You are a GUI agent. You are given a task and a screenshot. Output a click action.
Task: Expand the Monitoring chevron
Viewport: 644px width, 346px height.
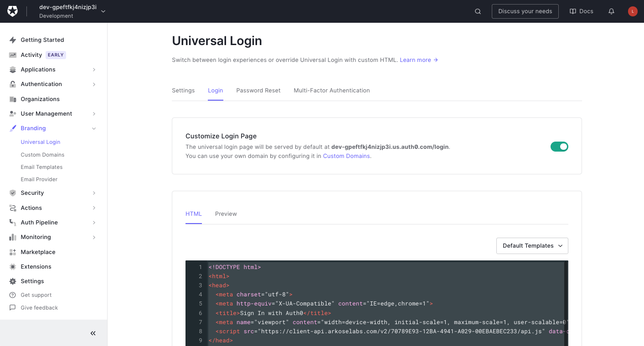[x=94, y=237]
